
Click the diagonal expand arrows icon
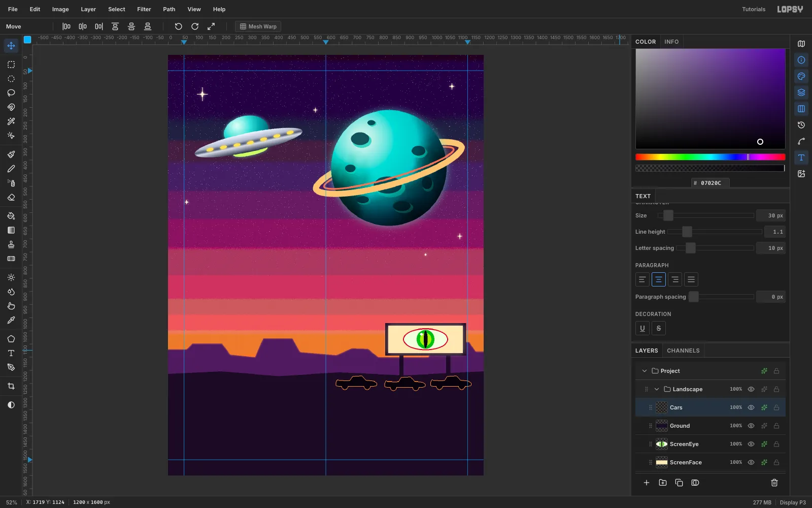[x=211, y=26]
